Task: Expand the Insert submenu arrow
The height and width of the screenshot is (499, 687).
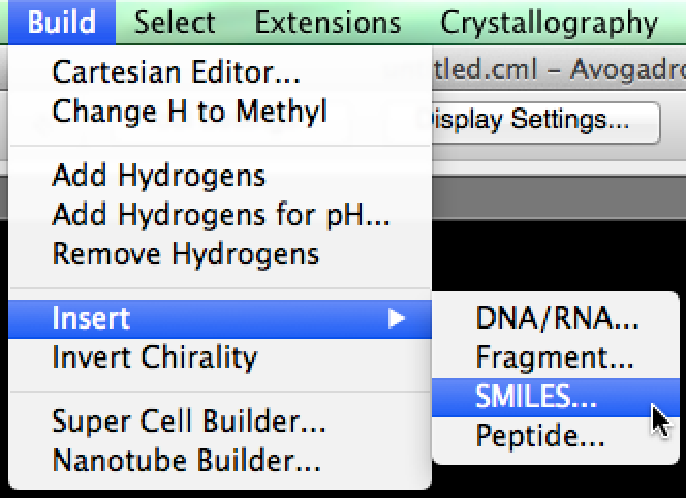Action: [397, 319]
